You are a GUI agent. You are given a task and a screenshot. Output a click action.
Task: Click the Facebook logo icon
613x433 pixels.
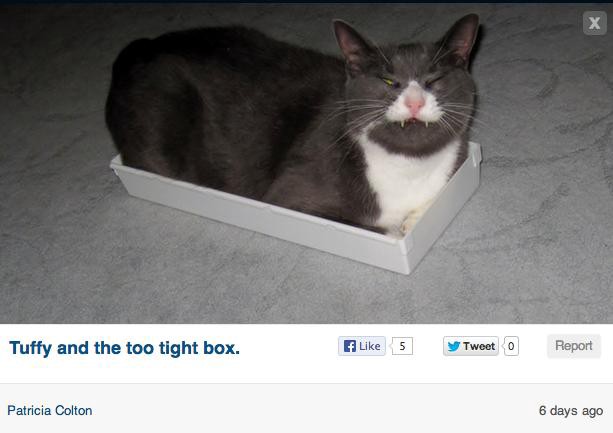click(350, 346)
